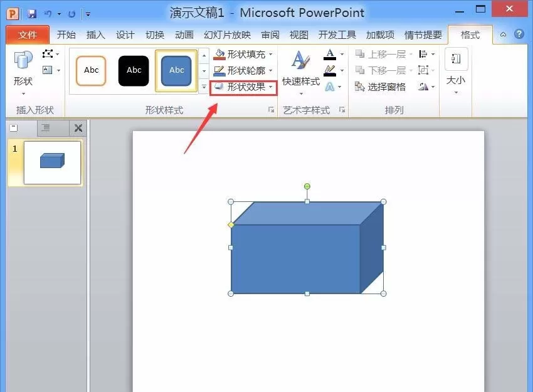Viewport: 533px width, 392px height.
Task: Click the Save icon in quick access toolbar
Action: click(x=32, y=14)
